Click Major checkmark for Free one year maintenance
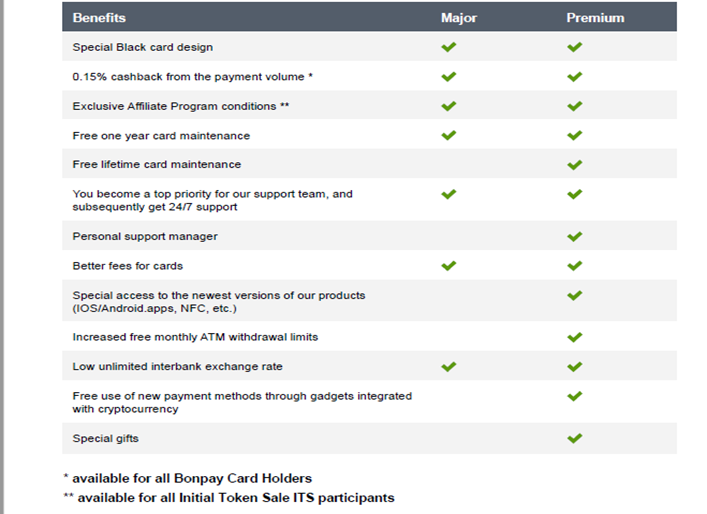The image size is (707, 514). pyautogui.click(x=449, y=135)
